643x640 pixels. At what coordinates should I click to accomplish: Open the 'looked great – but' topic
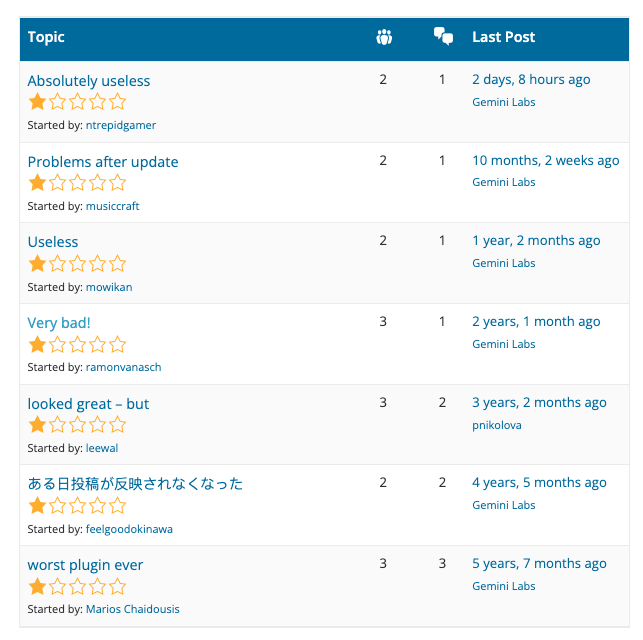tap(88, 404)
